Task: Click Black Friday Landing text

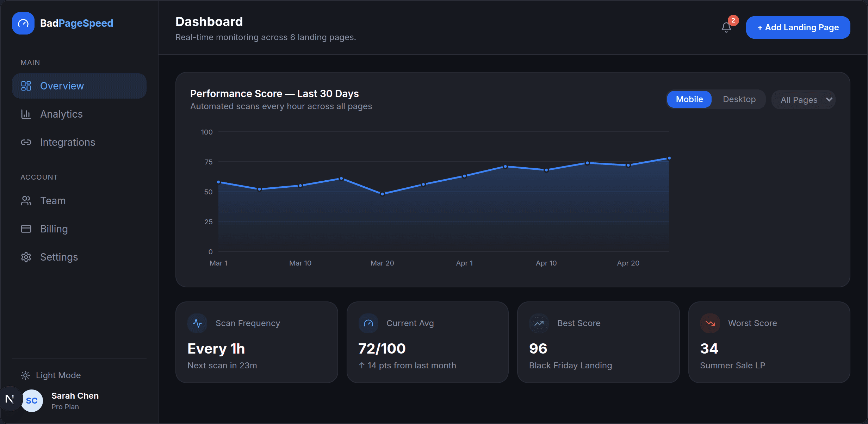Action: pyautogui.click(x=570, y=366)
